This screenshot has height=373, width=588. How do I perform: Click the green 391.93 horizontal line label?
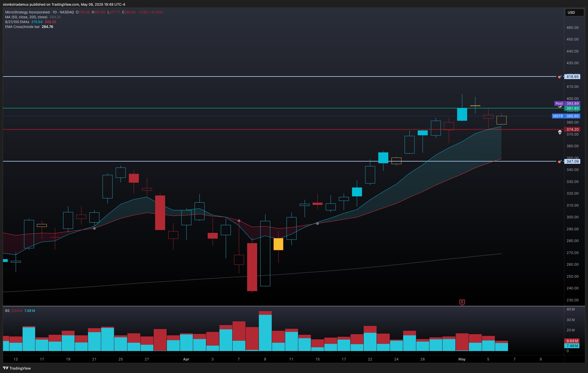tap(572, 108)
